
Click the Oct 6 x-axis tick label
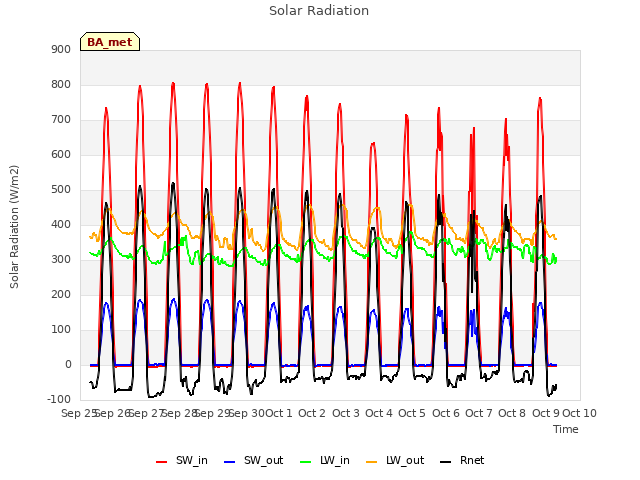click(x=446, y=413)
